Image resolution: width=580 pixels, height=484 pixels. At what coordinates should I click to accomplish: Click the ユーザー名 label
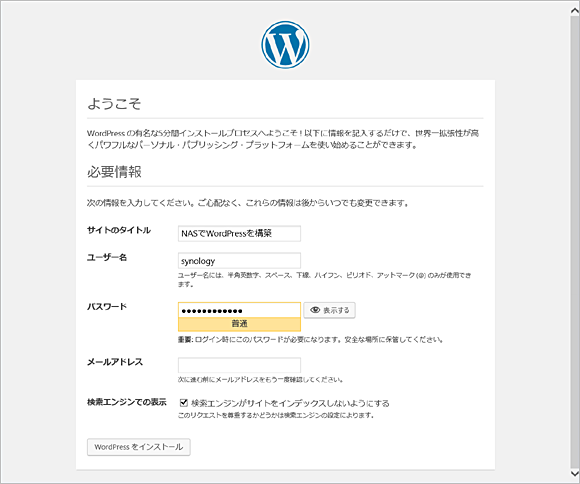pyautogui.click(x=107, y=258)
